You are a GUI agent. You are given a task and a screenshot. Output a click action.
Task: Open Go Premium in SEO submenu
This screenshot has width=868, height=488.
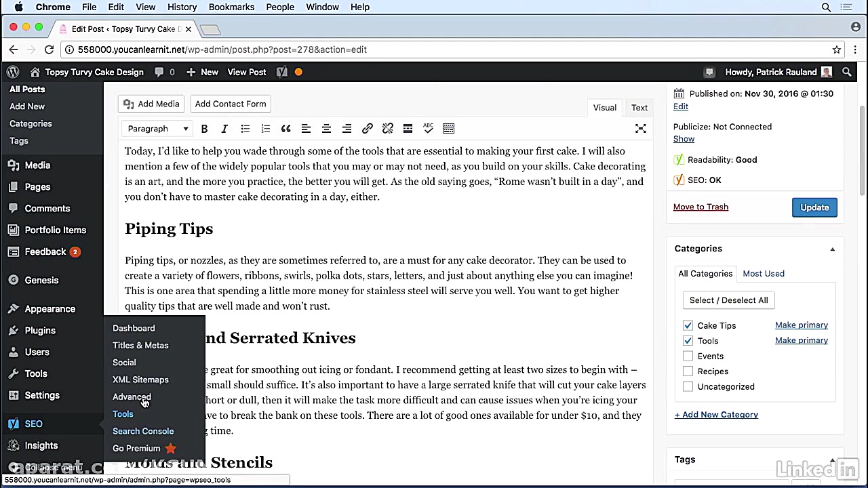point(144,448)
